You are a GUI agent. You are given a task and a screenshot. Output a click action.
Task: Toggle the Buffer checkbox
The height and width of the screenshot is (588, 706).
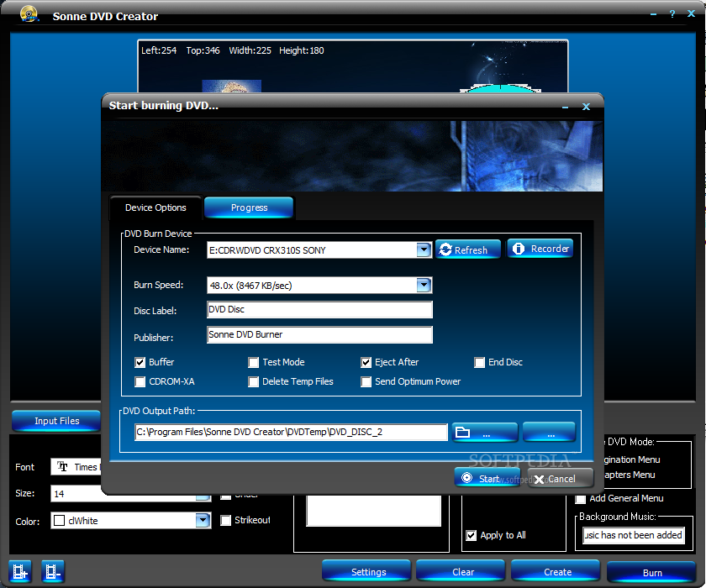[140, 362]
